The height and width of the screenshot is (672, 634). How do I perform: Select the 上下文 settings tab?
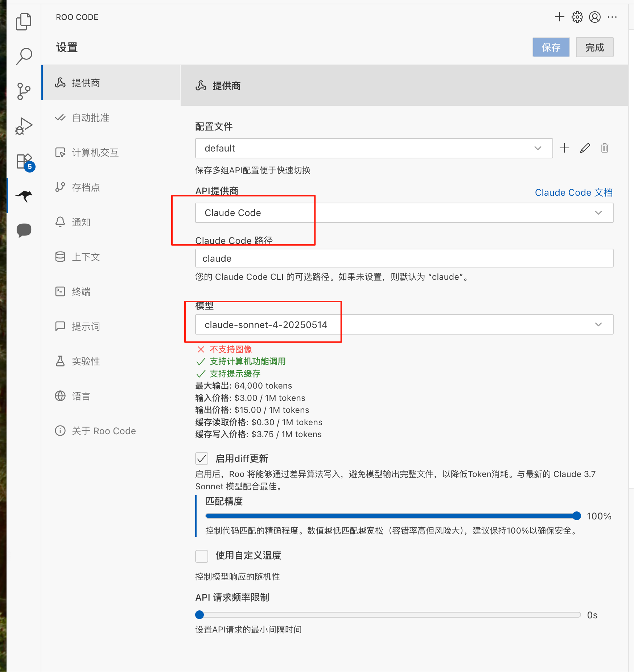(111, 257)
